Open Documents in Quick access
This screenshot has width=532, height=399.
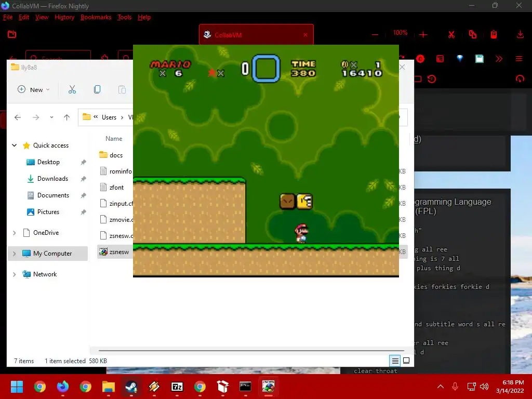[x=53, y=195]
